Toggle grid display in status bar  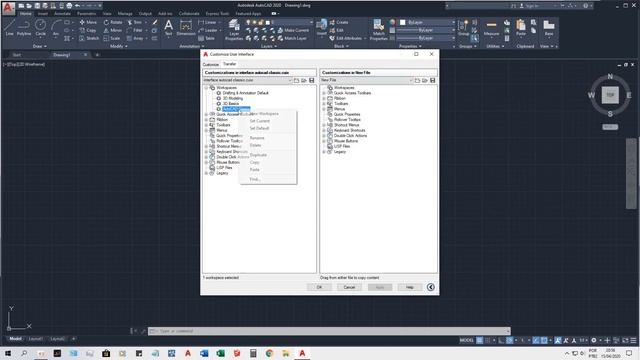[480, 340]
